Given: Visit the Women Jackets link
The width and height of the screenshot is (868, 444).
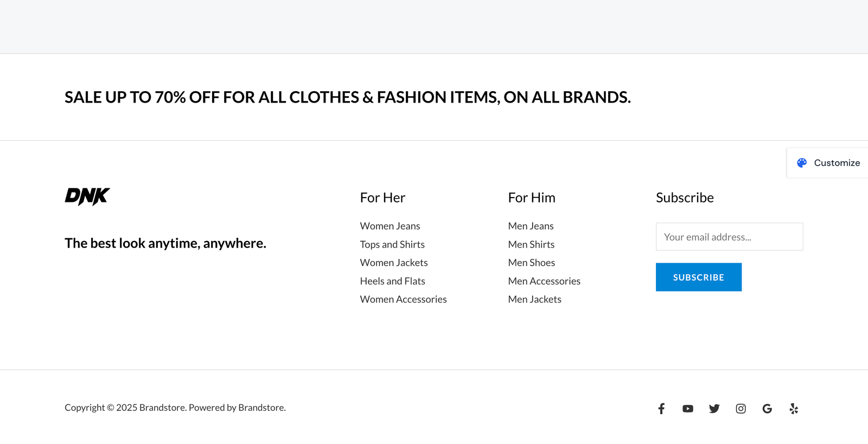Looking at the screenshot, I should [x=394, y=263].
